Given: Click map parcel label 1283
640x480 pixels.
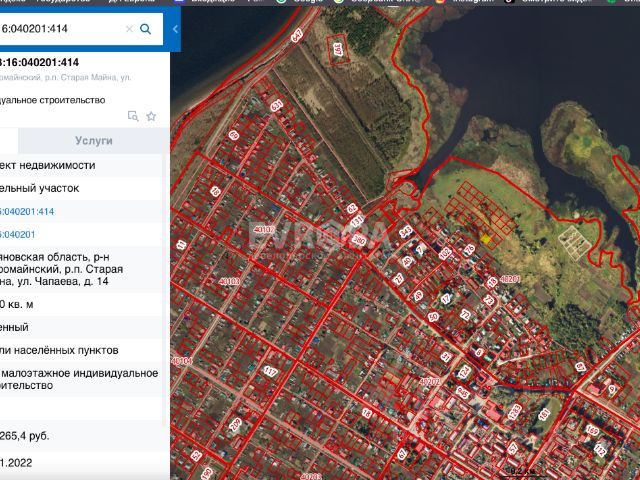Looking at the screenshot, I should pyautogui.click(x=516, y=412).
